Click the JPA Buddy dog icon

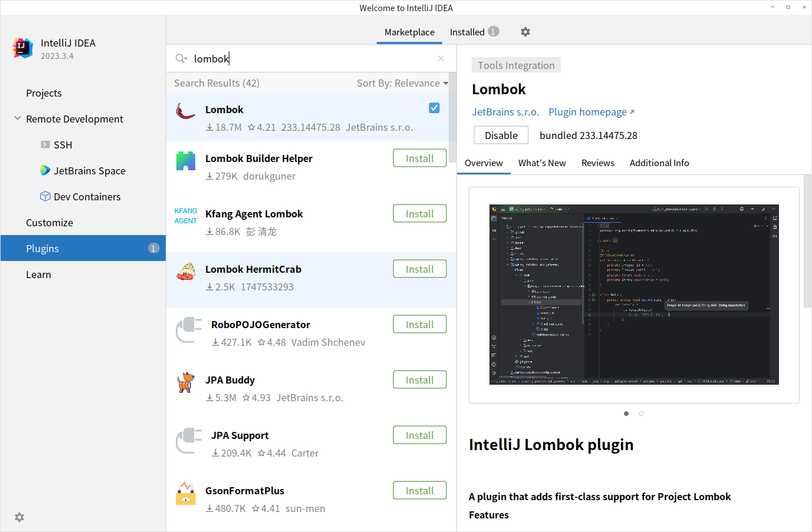(186, 382)
